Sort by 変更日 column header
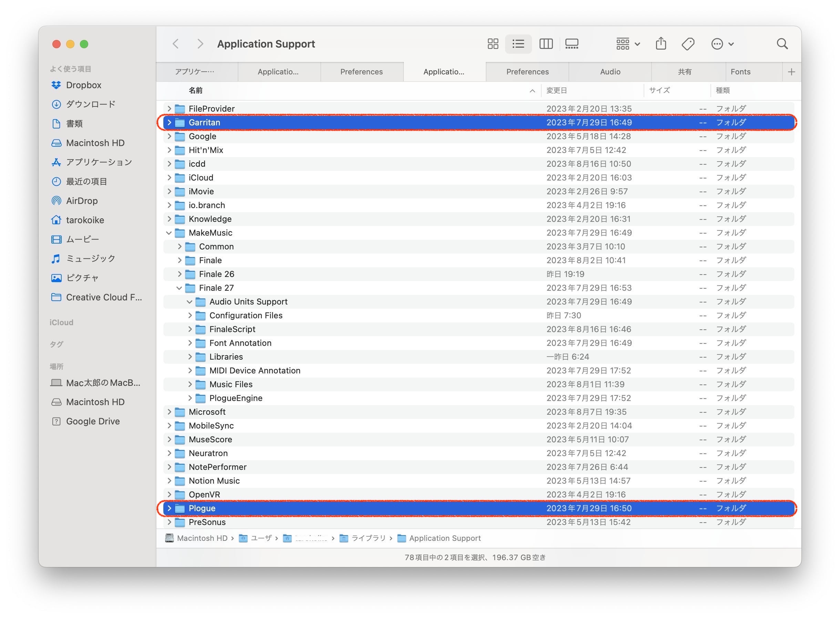Image resolution: width=840 pixels, height=618 pixels. pos(556,91)
